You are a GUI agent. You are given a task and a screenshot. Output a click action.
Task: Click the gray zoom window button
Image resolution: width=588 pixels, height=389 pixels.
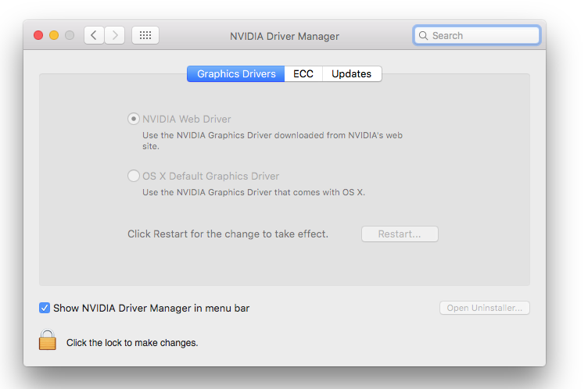click(70, 35)
